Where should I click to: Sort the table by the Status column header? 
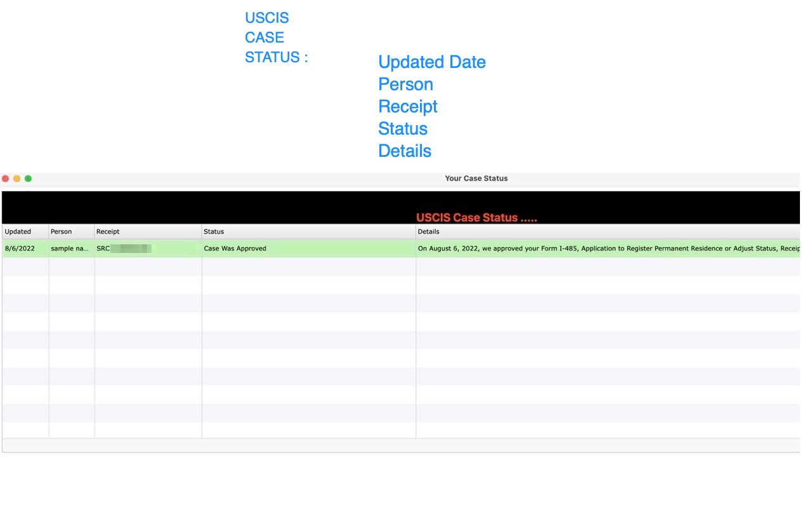click(214, 231)
